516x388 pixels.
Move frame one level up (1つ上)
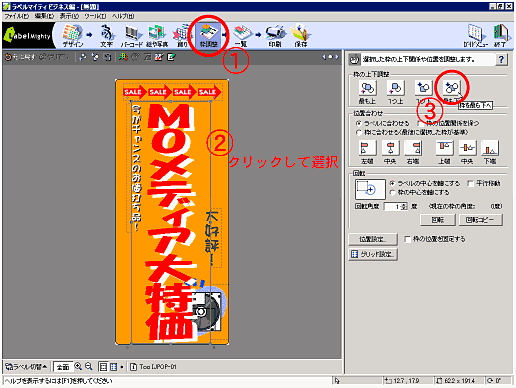tap(395, 88)
